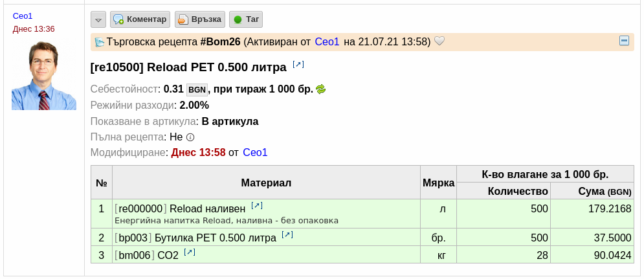This screenshot has width=644, height=279.
Task: Click the green refresh cost icon
Action: [321, 89]
